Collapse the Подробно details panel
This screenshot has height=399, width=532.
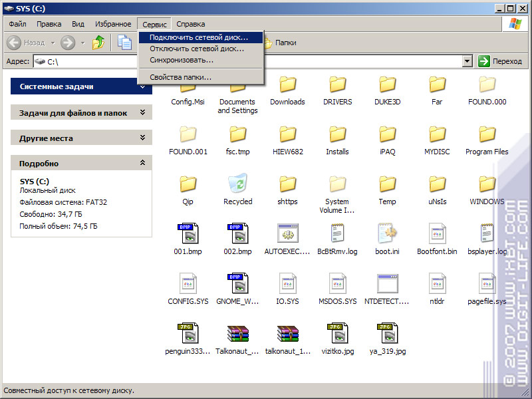coord(142,163)
